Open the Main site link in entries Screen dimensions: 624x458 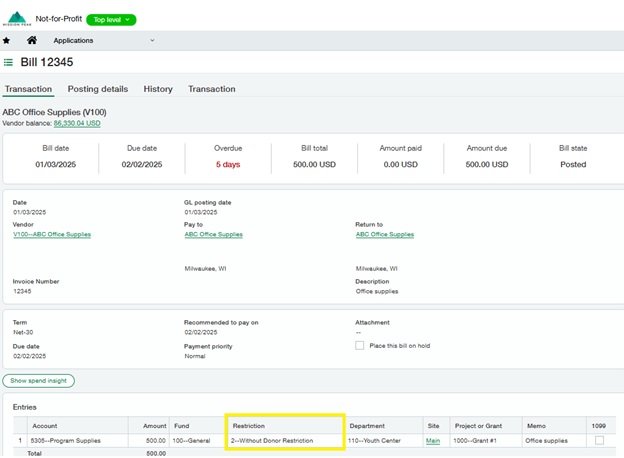pos(433,440)
